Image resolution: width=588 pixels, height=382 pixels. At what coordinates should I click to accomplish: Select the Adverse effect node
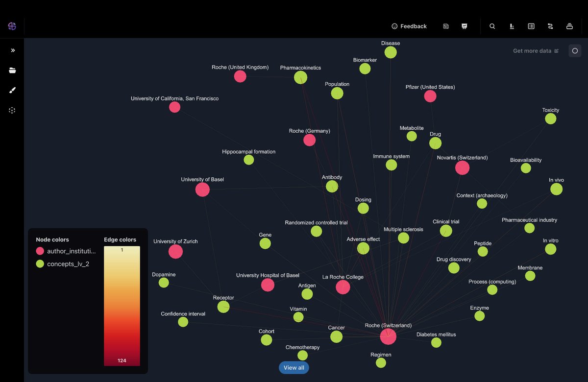(x=363, y=248)
